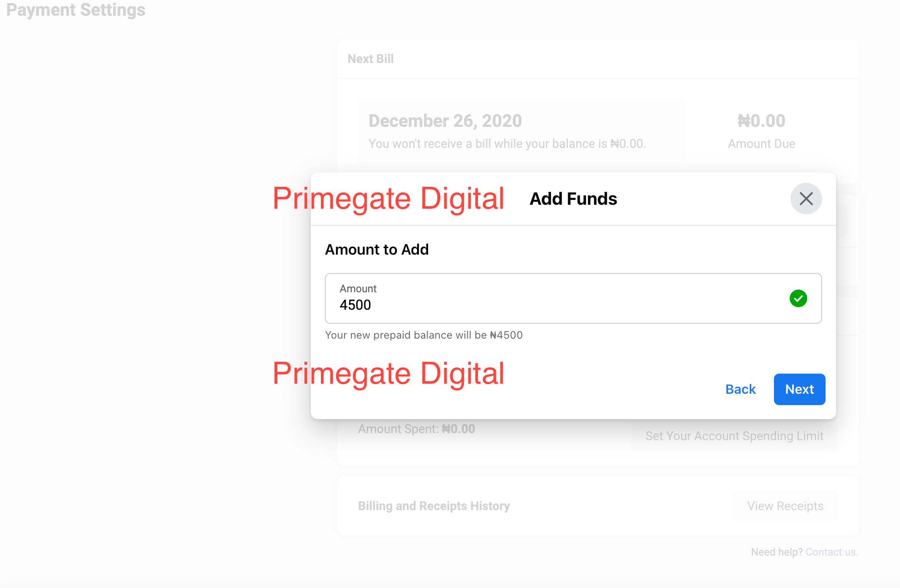Click View Receipts link
The width and height of the screenshot is (900, 588).
785,506
